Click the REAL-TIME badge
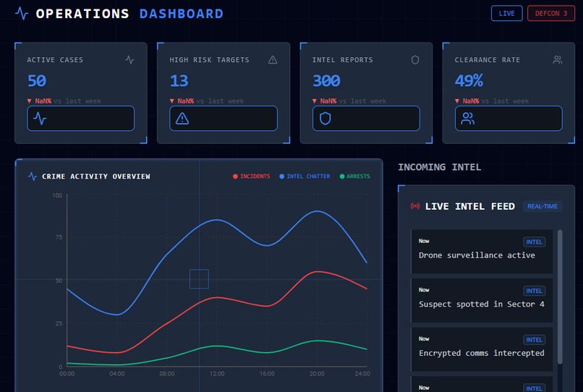Image resolution: width=583 pixels, height=392 pixels. (x=542, y=206)
